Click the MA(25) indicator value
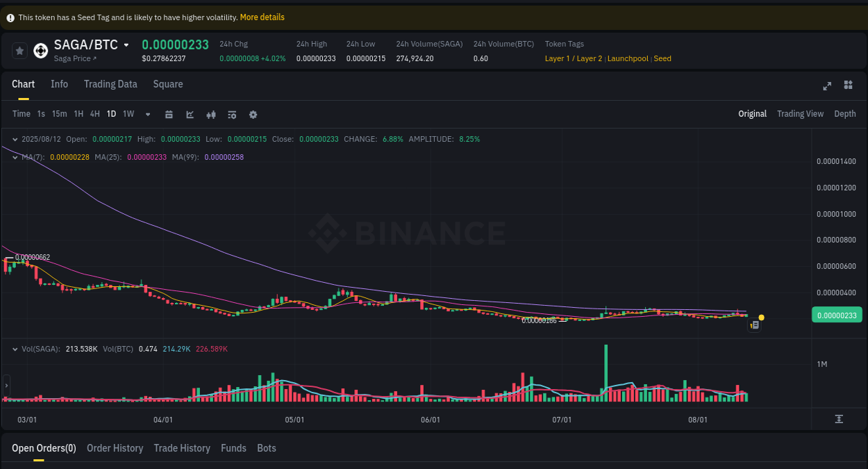868x469 pixels. 147,157
